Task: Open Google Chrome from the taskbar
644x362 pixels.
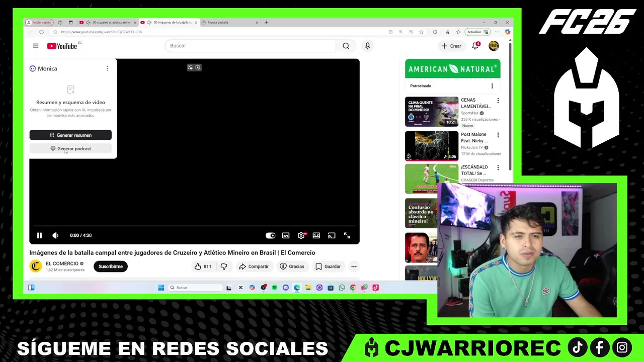Action: pos(353,288)
